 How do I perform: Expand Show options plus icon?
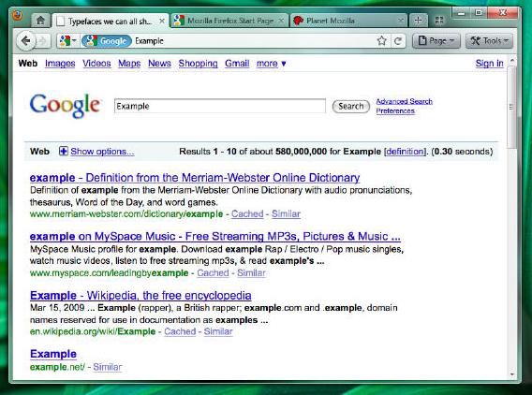[x=63, y=151]
